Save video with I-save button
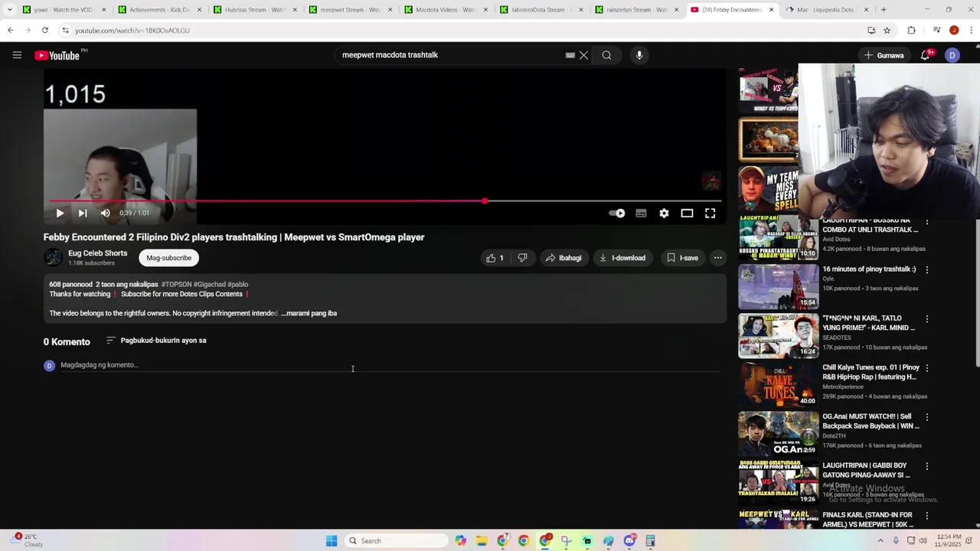Screen dimensions: 980x551 pyautogui.click(x=682, y=258)
